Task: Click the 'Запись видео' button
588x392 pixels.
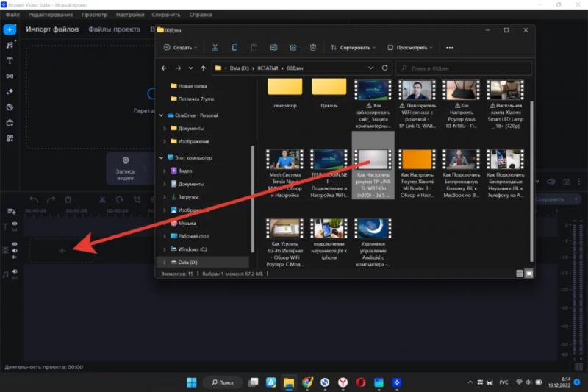Action: (x=125, y=168)
